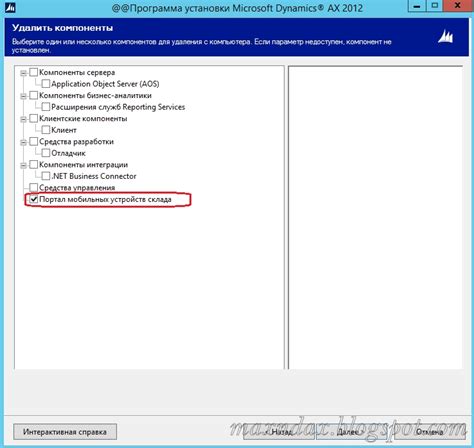Check the Отладчик checkbox

click(46, 153)
